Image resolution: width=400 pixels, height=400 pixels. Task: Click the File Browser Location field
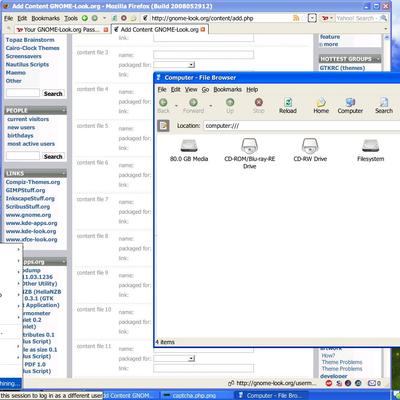click(302, 126)
